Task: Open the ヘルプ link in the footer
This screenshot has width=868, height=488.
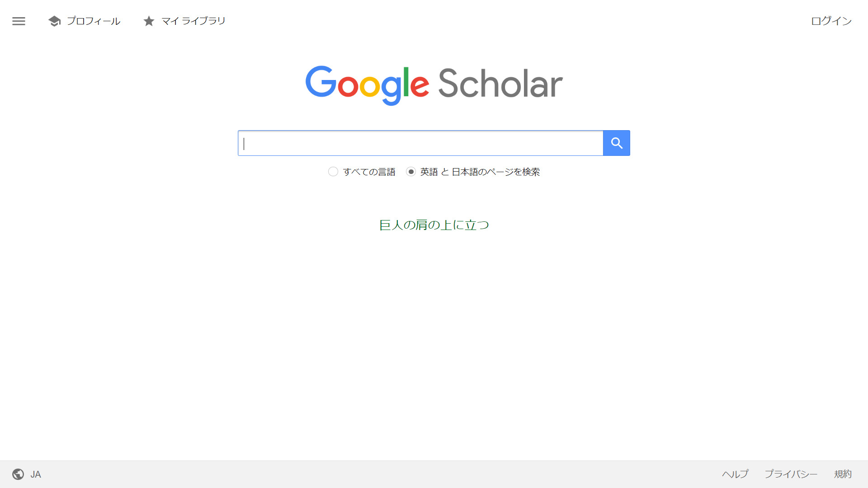Action: click(x=735, y=474)
